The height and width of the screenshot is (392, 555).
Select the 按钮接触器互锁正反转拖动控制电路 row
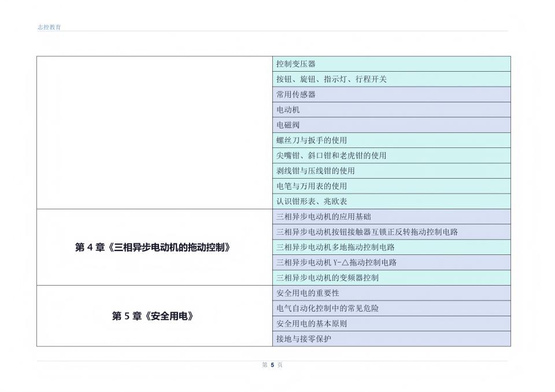pyautogui.click(x=391, y=232)
